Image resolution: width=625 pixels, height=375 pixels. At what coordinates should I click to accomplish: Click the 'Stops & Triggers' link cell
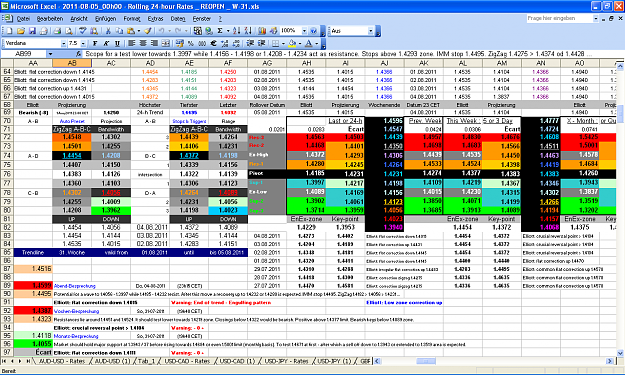point(189,121)
